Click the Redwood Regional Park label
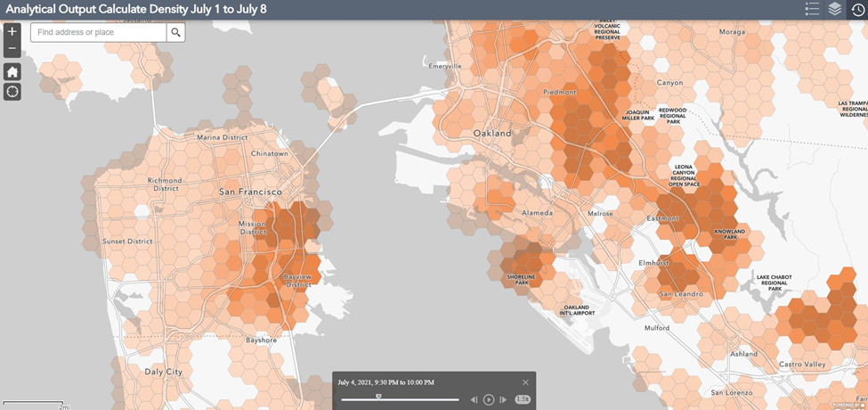The height and width of the screenshot is (410, 868). pyautogui.click(x=672, y=115)
